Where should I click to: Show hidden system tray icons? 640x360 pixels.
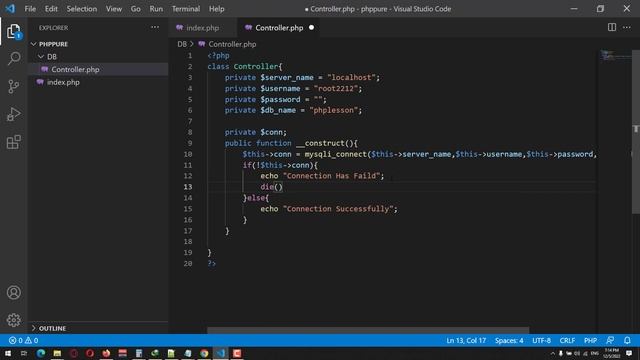click(x=553, y=353)
